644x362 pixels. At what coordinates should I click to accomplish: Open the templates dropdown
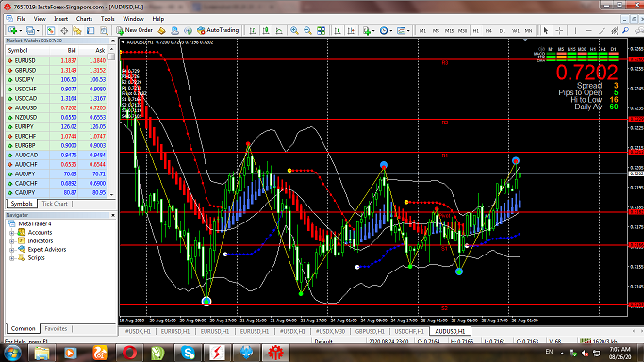point(403,31)
